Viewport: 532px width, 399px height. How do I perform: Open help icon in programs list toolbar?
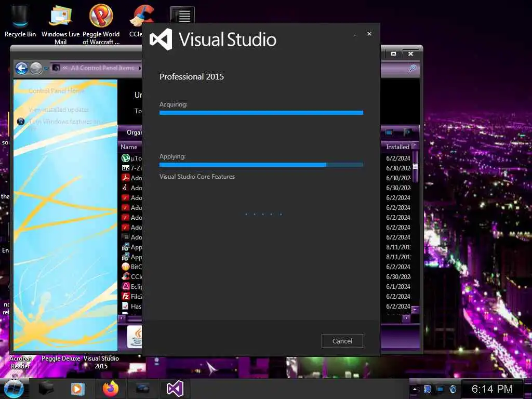tap(407, 132)
